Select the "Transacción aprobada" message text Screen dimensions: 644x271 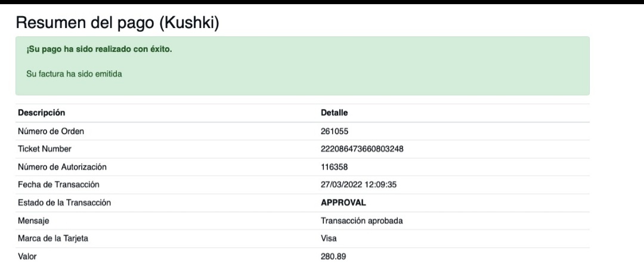click(362, 220)
